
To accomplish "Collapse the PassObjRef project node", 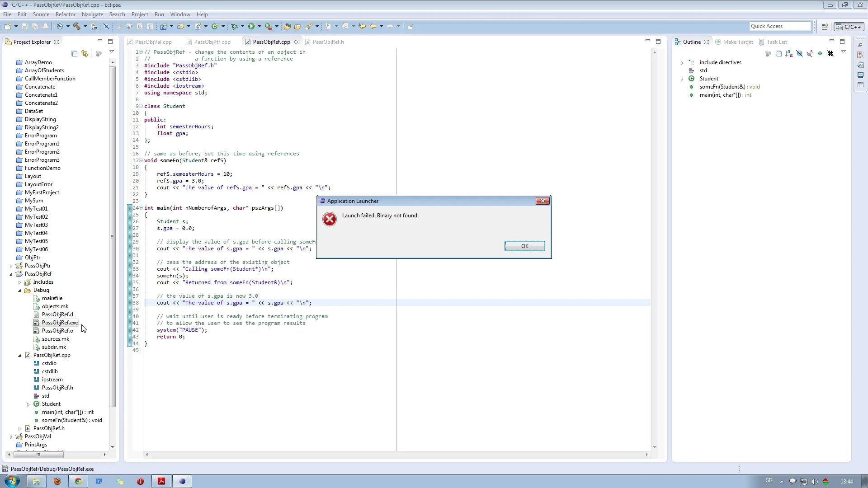I will click(11, 274).
